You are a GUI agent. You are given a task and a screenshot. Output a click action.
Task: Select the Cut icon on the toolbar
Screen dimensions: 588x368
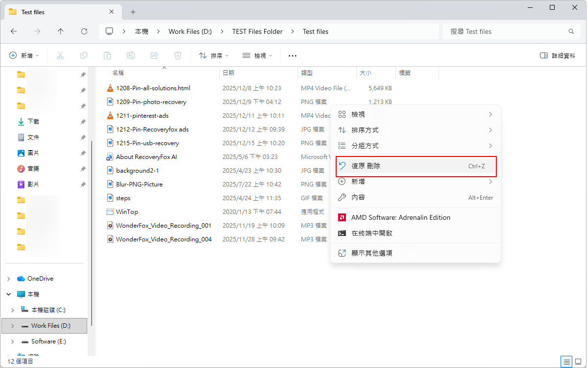click(60, 55)
